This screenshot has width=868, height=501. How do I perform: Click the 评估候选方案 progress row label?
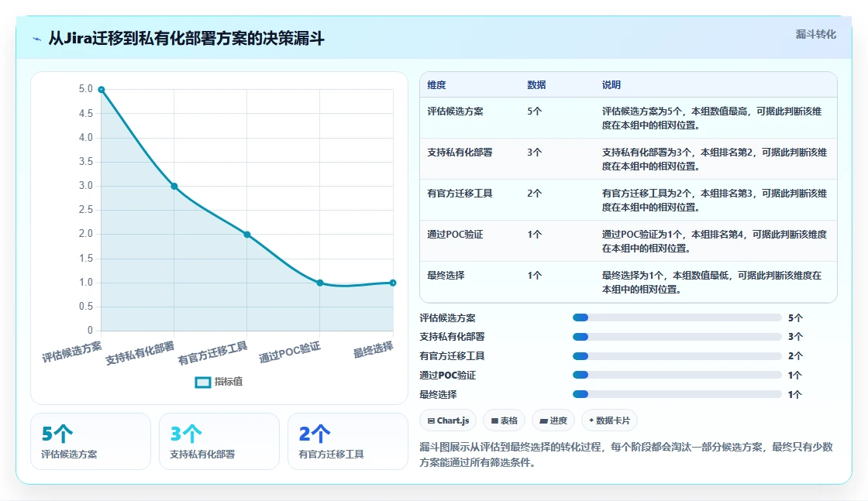click(447, 318)
